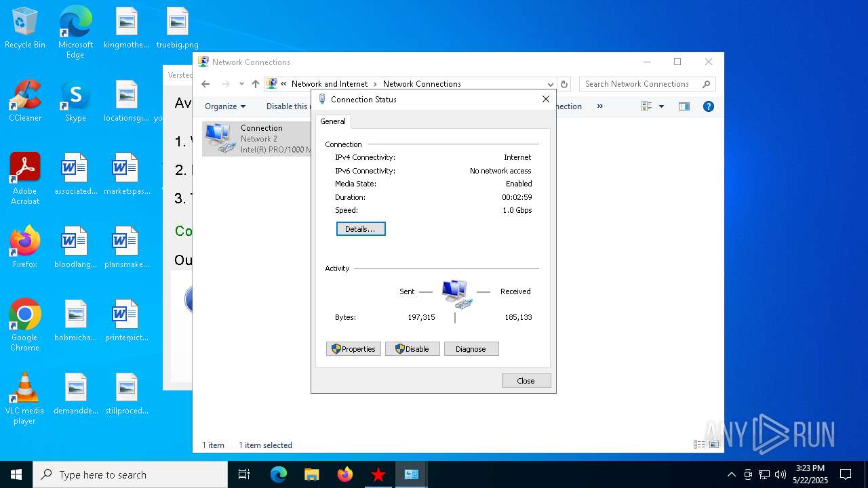Viewport: 868px width, 488px height.
Task: Launch Microsoft Edge from the desktop
Action: (x=75, y=33)
